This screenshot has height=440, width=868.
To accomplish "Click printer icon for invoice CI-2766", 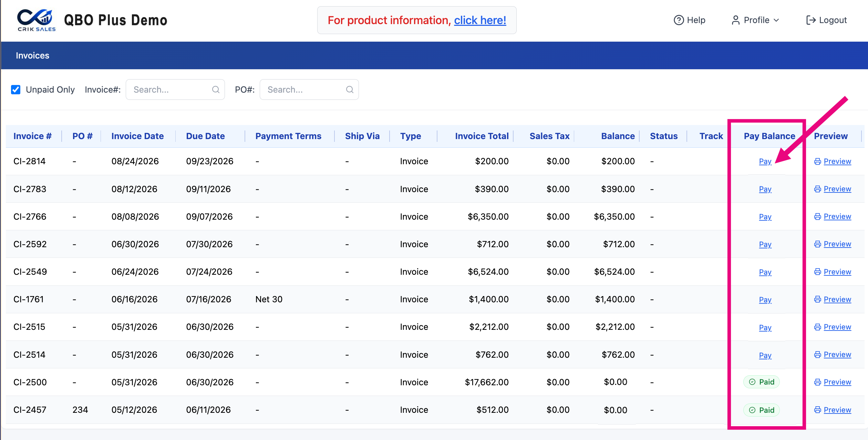I will click(x=817, y=217).
